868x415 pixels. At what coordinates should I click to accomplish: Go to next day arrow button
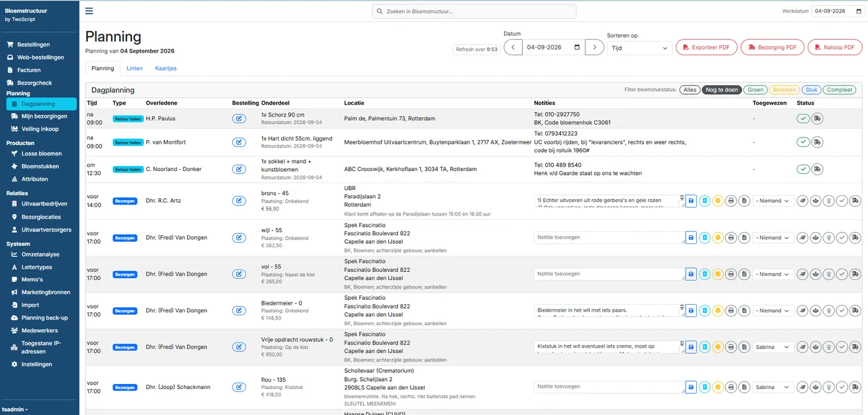click(595, 47)
